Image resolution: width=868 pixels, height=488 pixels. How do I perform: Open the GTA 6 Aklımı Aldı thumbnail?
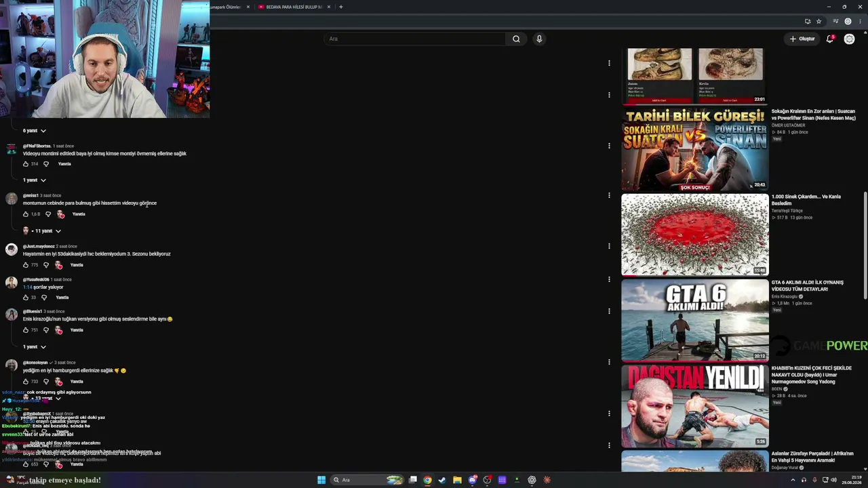pos(695,320)
